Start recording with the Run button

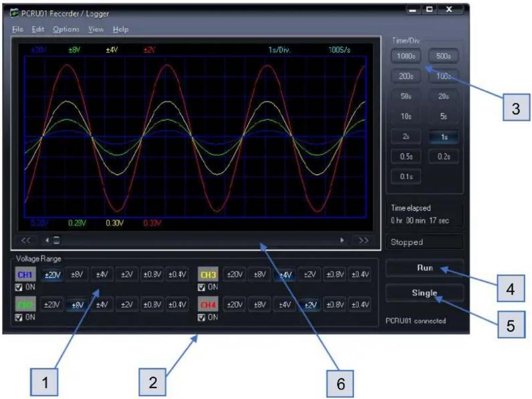coord(425,268)
